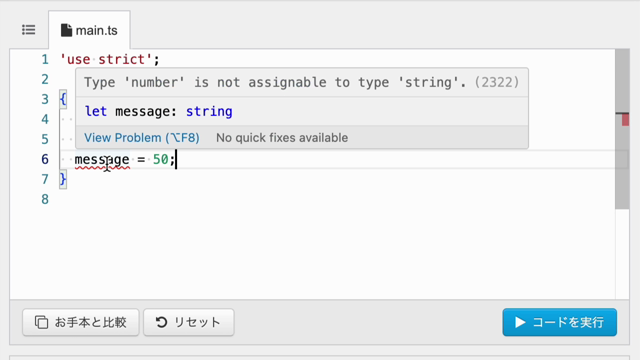640x360 pixels.
Task: Click the editor vertical scrollbar thumb
Action: (622, 129)
